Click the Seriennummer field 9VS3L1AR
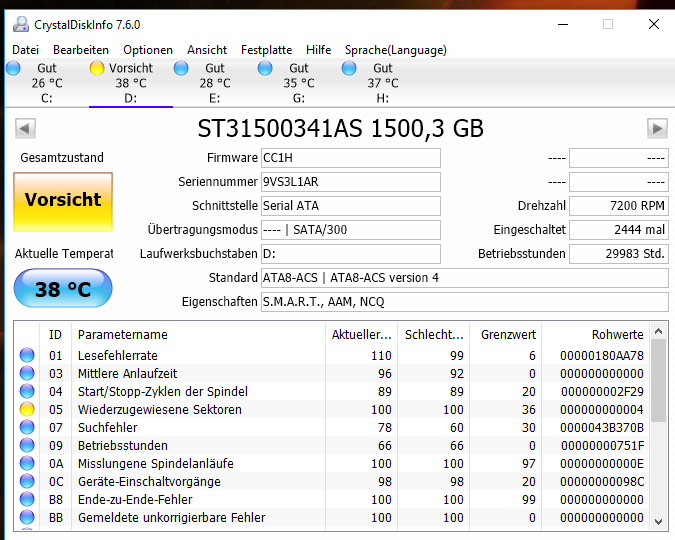This screenshot has height=540, width=675. pyautogui.click(x=351, y=182)
